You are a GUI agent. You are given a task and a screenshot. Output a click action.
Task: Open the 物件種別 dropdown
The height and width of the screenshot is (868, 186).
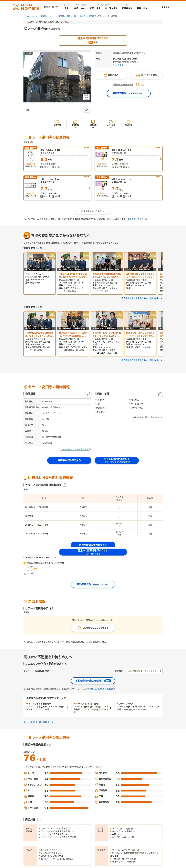pyautogui.click(x=144, y=671)
